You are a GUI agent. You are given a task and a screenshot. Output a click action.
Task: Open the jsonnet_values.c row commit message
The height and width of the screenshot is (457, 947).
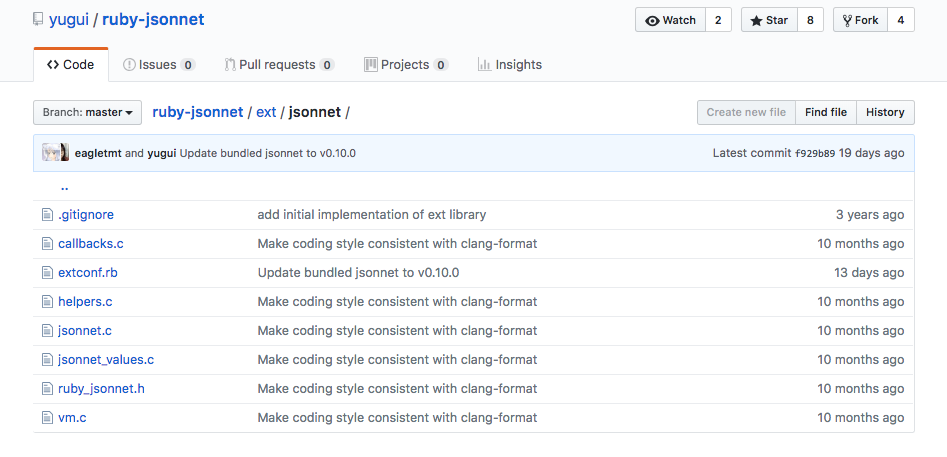click(397, 360)
